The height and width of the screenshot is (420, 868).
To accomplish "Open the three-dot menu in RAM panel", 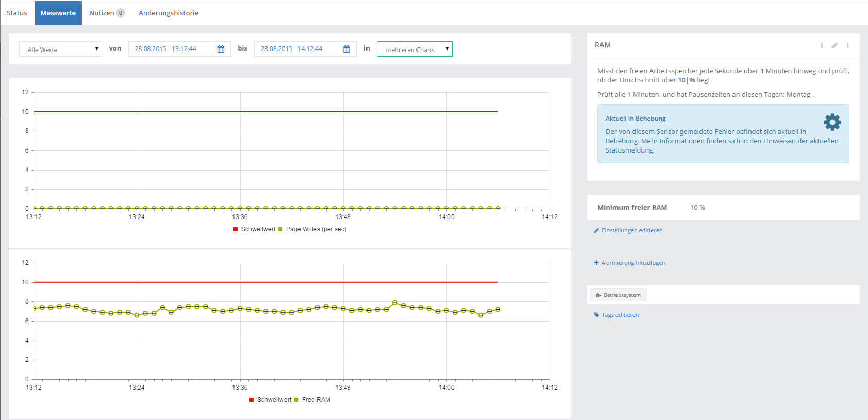I will pos(847,45).
